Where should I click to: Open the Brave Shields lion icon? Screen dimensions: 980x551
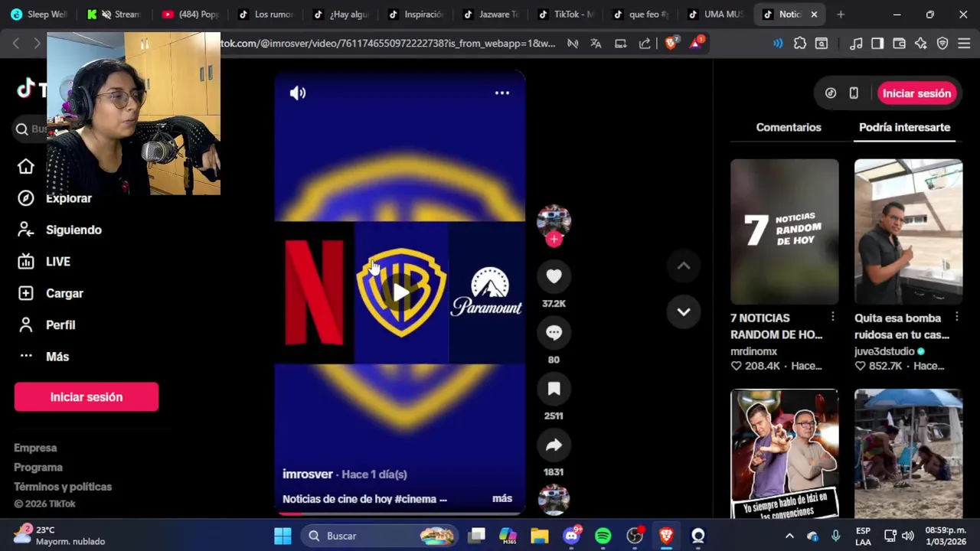pyautogui.click(x=671, y=44)
